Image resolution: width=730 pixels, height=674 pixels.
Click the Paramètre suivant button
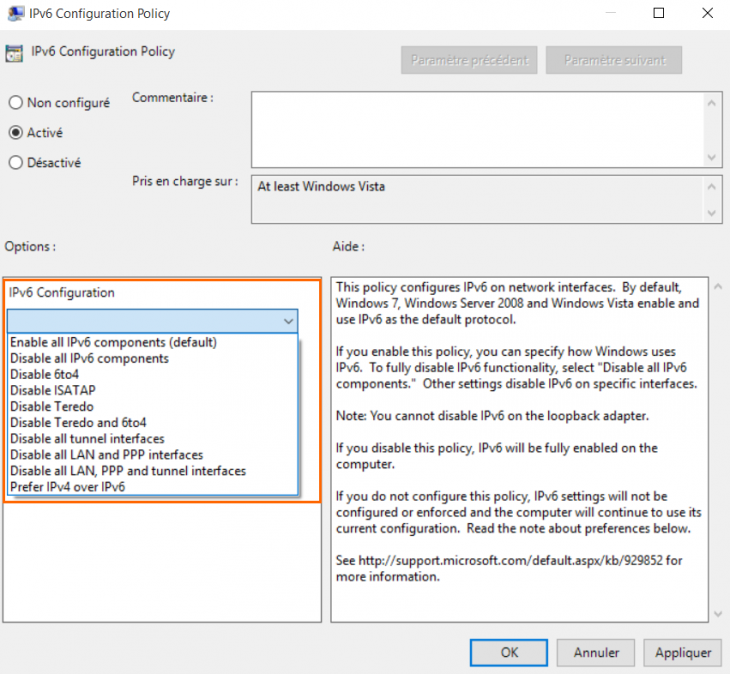(614, 60)
